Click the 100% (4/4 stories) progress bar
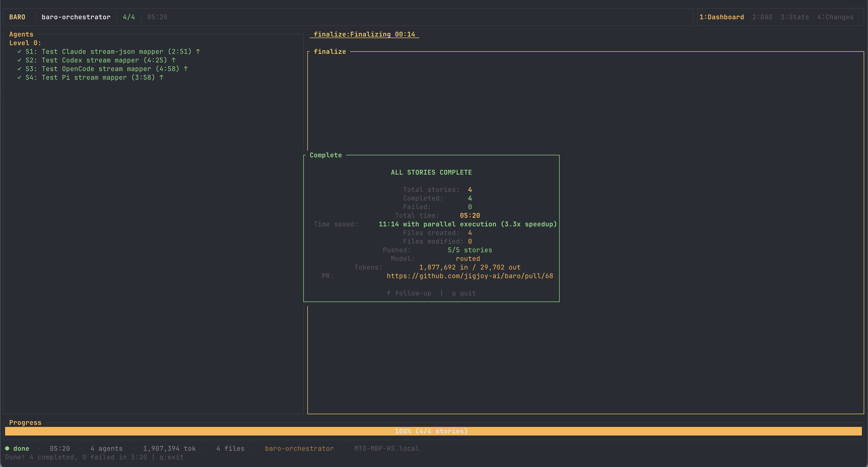868x467 pixels. click(433, 431)
